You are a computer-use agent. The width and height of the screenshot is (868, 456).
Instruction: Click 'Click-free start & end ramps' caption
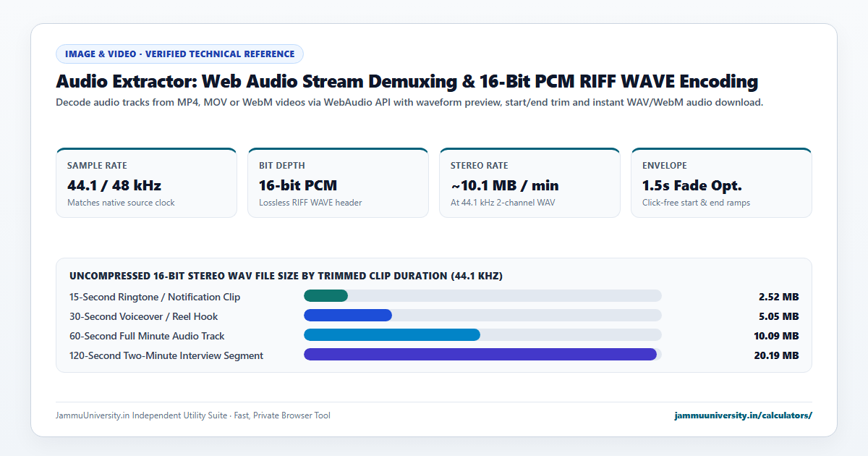point(696,203)
